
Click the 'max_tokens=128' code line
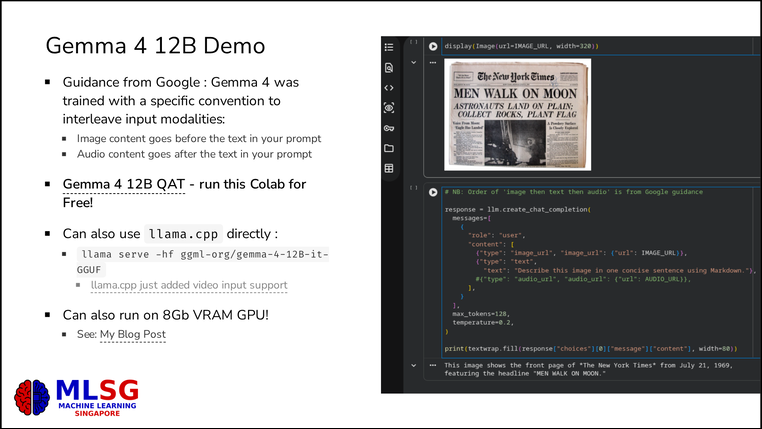click(481, 314)
